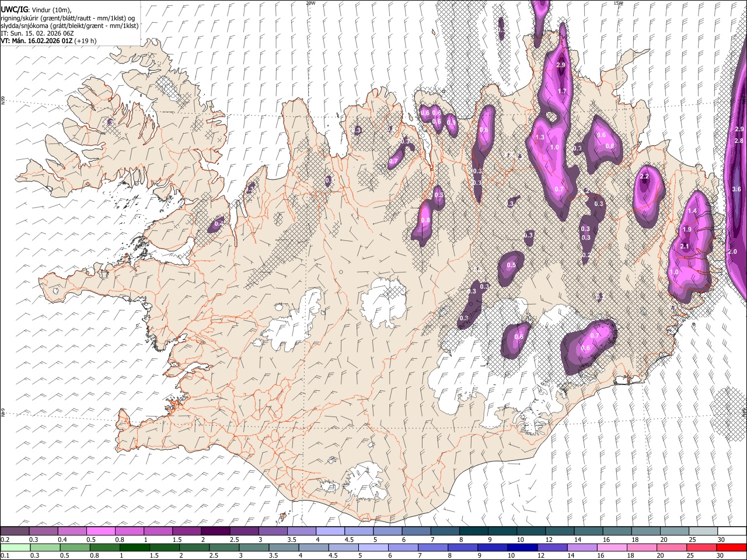Select the green 2 swatch in the rain legend
Screen dimensions: 747x560
[x=194, y=547]
